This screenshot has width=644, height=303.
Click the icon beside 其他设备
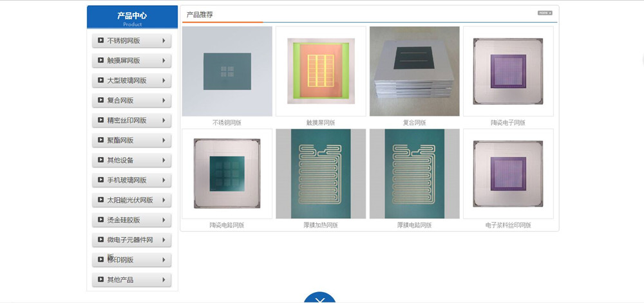coord(100,160)
